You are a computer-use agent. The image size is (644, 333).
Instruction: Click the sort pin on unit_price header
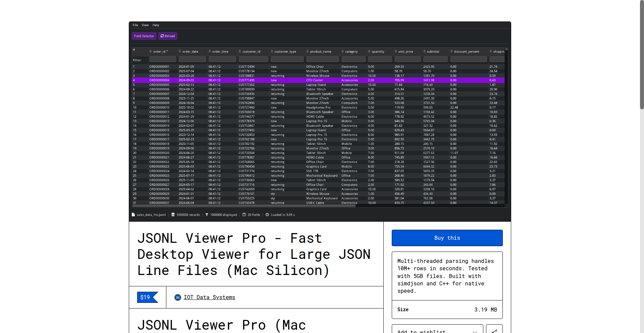(x=396, y=51)
